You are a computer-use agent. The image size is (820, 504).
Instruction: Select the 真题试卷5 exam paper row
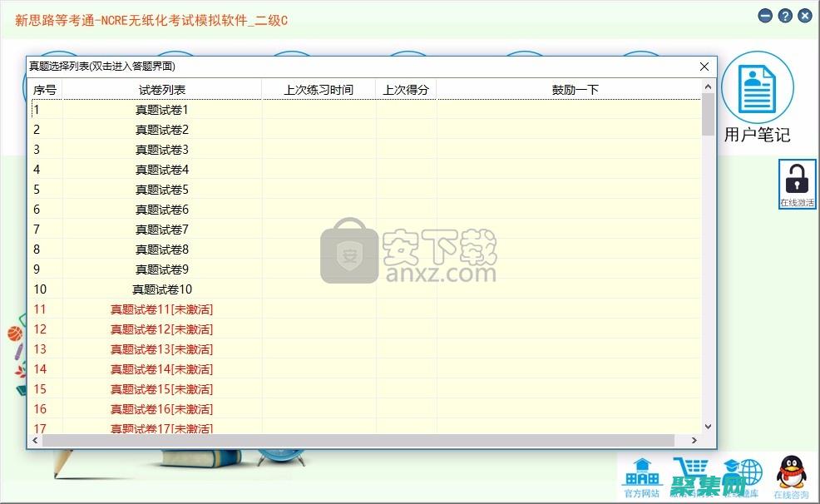pos(163,189)
